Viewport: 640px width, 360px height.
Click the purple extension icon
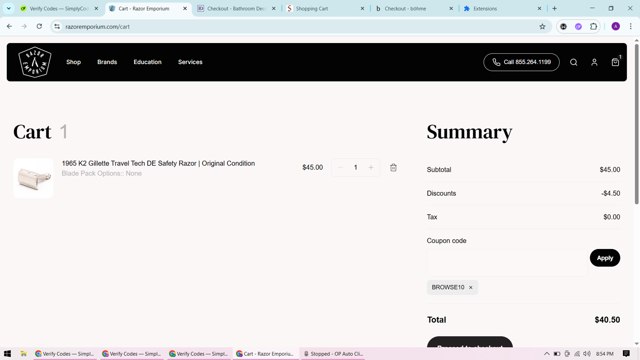(x=578, y=27)
